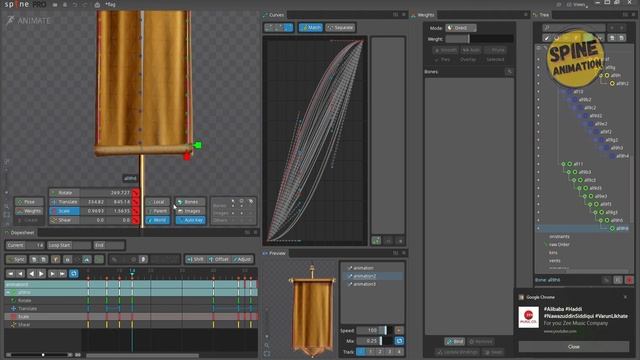Click the green curve button below graph
Image resolution: width=640 pixels, height=360 pixels.
(376, 240)
